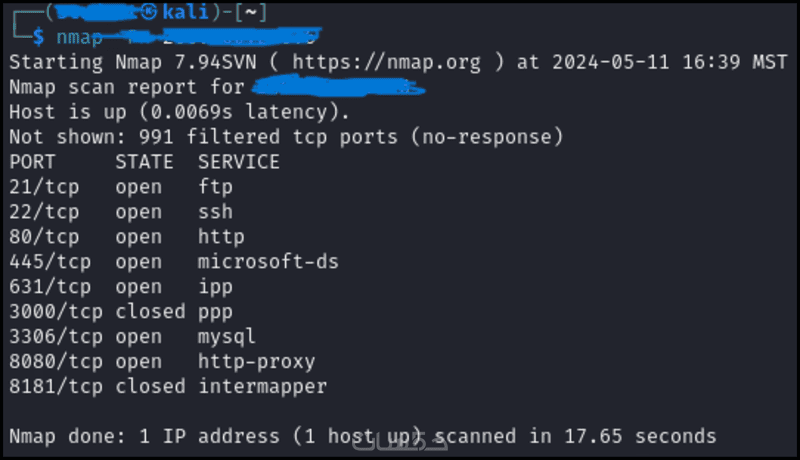Click the SERVICE column header
The image size is (800, 460).
[x=239, y=161]
